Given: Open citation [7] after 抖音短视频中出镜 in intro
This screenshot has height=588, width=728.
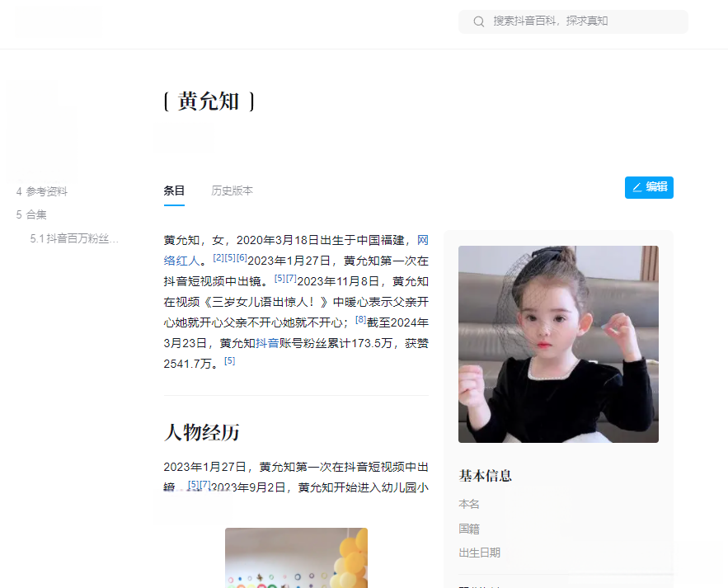Looking at the screenshot, I should tap(291, 278).
